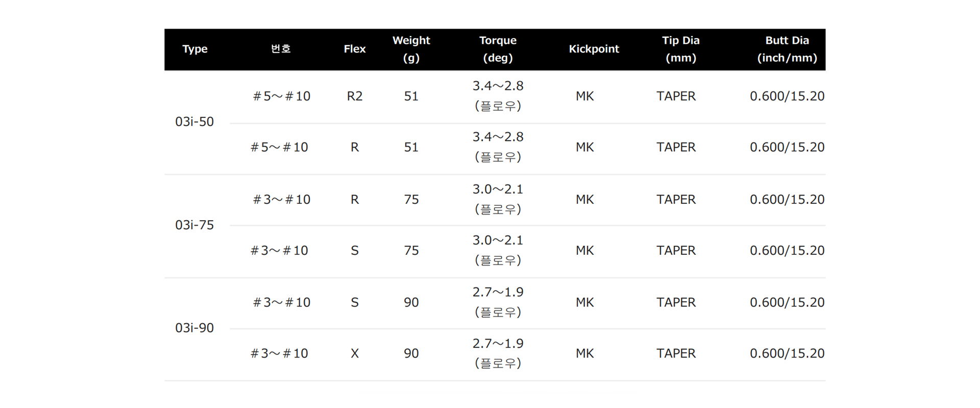Select MK kickpoint in R2 row
Viewport: 980px width, 408px height.
pos(585,96)
